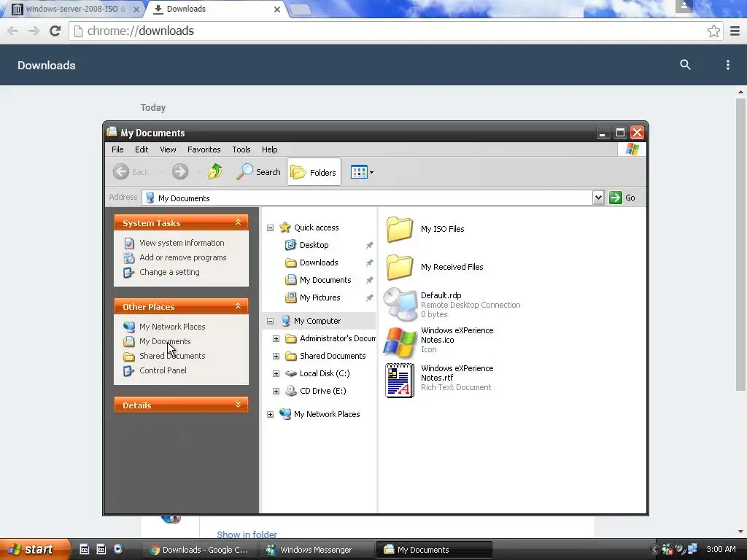This screenshot has width=747, height=560.
Task: Expand the Shared Documents tree node
Action: click(x=276, y=356)
